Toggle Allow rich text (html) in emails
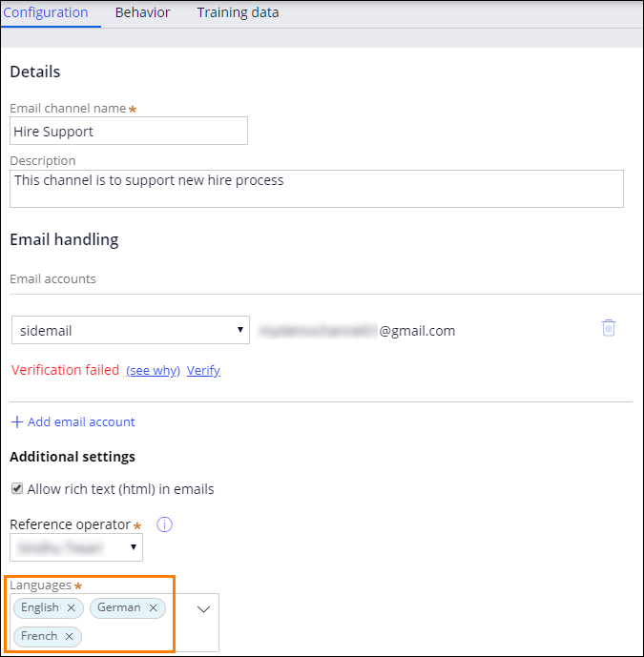This screenshot has width=644, height=657. point(17,489)
